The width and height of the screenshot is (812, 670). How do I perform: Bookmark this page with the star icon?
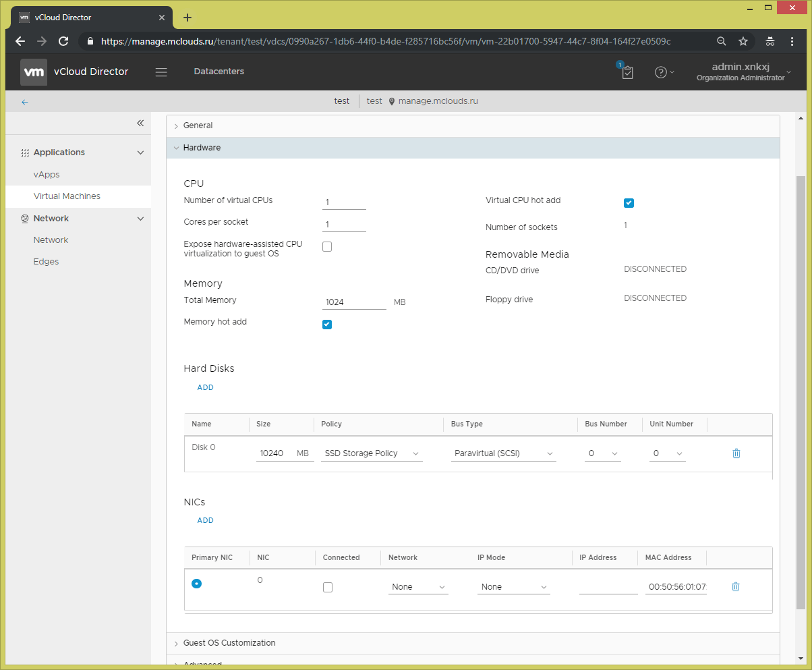[x=743, y=41]
